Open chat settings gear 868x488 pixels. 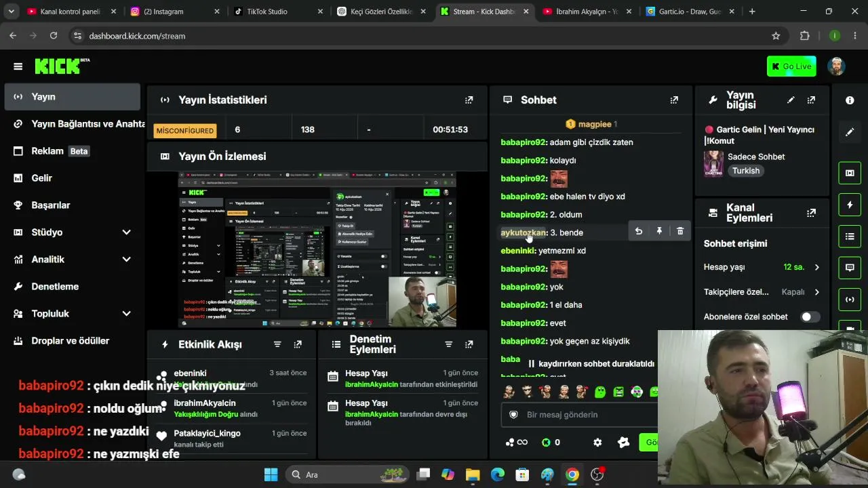coord(597,443)
